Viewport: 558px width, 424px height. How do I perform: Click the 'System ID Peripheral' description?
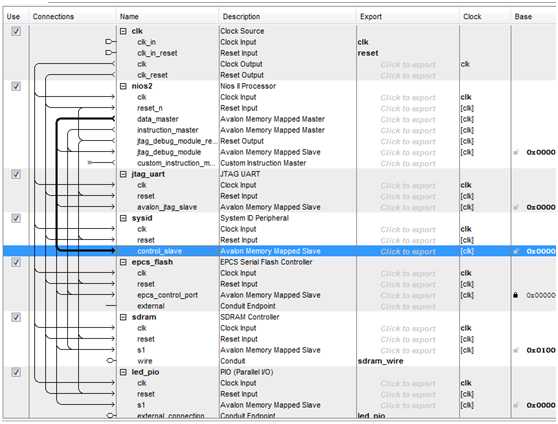[254, 218]
